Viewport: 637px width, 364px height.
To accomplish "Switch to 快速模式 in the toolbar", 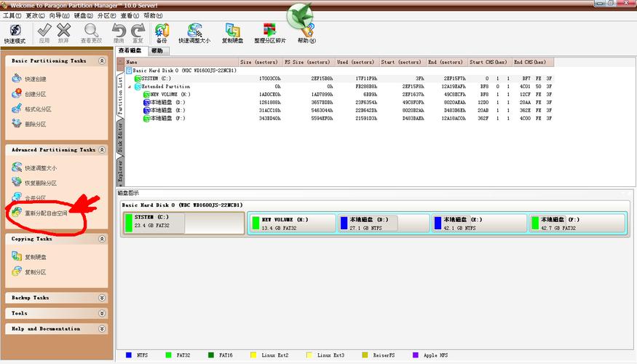I will click(15, 33).
